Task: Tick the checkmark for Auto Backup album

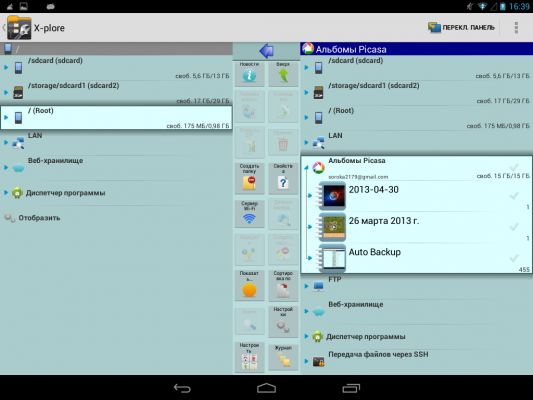Action: (x=514, y=258)
